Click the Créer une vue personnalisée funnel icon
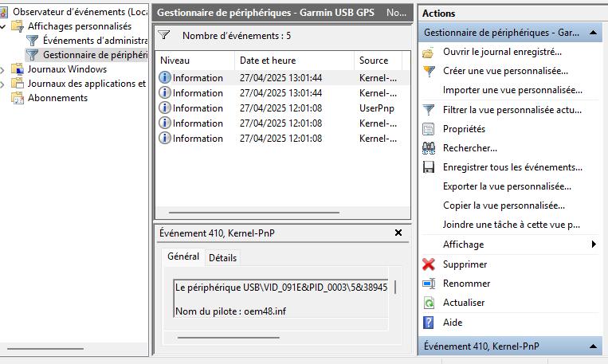 429,72
